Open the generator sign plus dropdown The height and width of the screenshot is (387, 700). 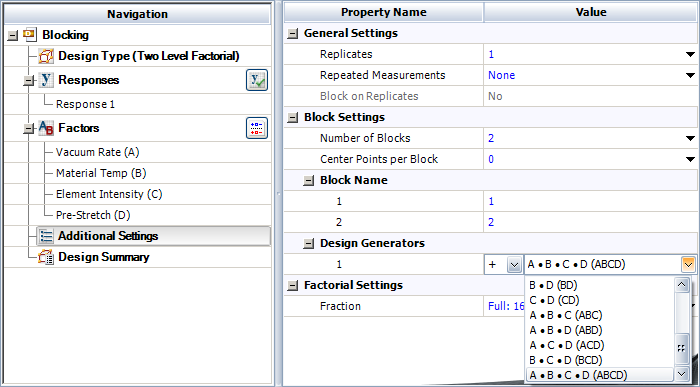click(x=514, y=265)
